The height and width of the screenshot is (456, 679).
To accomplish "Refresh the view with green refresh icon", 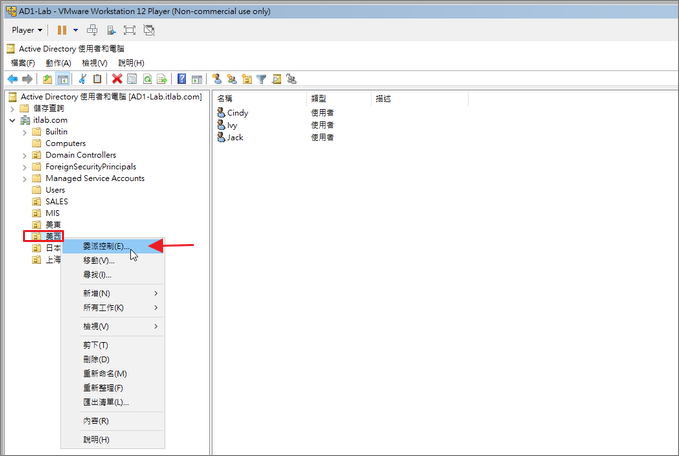I will 147,79.
